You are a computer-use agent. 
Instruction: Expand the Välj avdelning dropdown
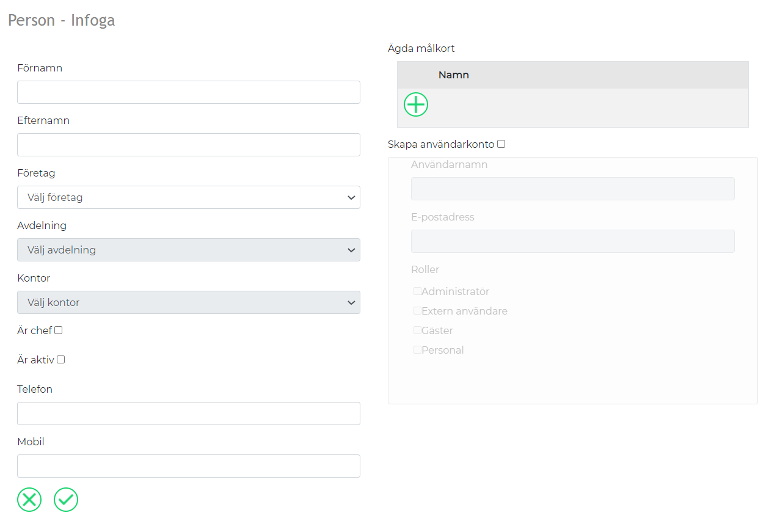pos(189,250)
